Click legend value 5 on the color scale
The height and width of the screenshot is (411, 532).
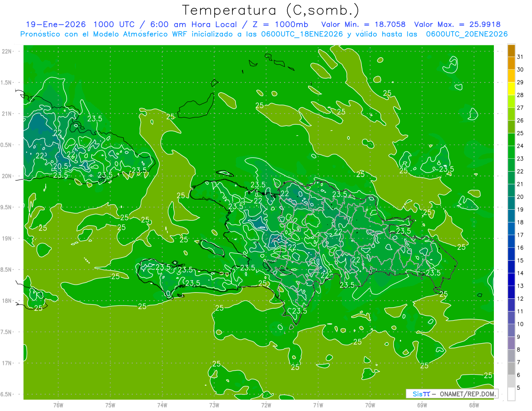coord(519,388)
